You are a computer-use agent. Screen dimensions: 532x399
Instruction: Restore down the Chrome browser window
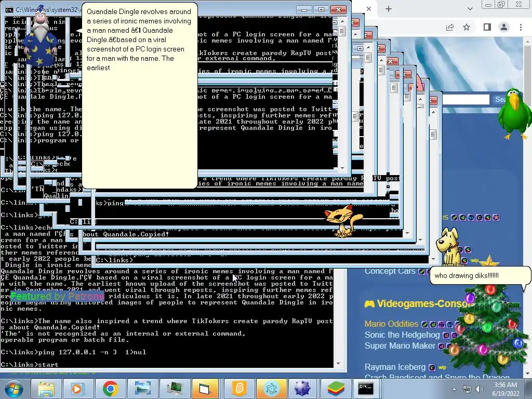click(x=501, y=5)
